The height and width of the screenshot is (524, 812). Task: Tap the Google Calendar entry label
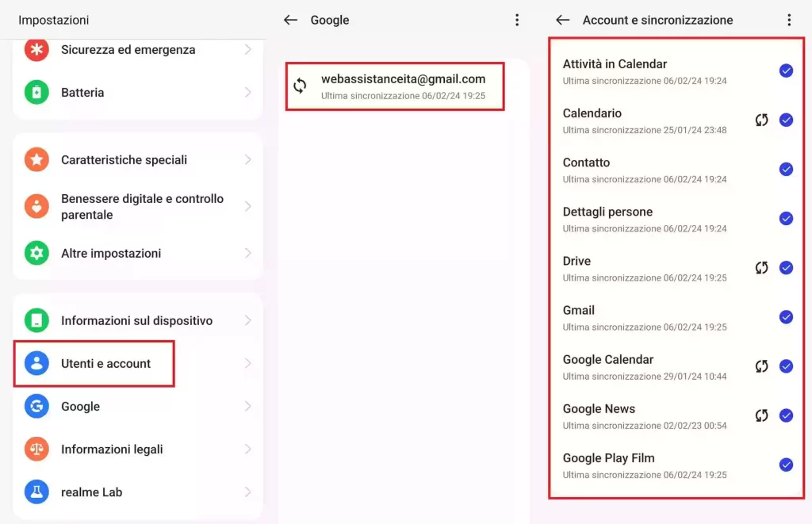pyautogui.click(x=608, y=360)
